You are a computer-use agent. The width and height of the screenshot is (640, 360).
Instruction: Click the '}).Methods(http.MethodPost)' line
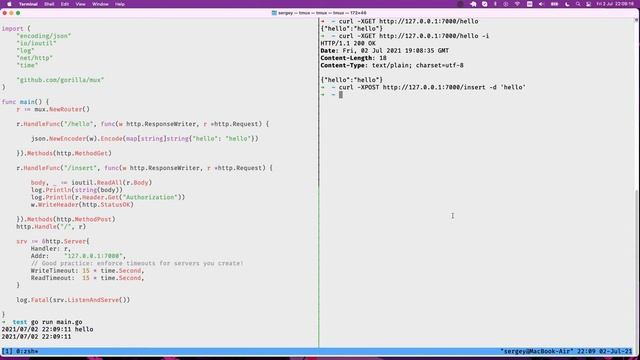pos(66,219)
